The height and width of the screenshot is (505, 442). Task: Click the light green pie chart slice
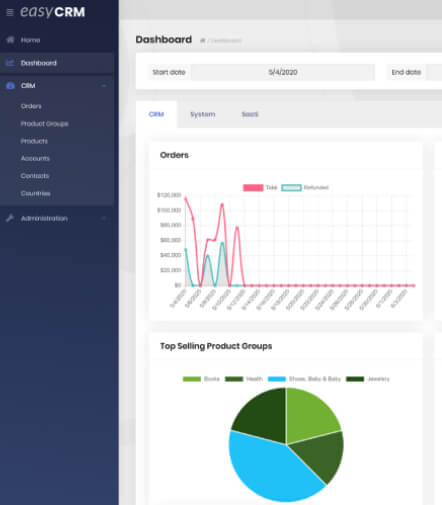click(310, 415)
